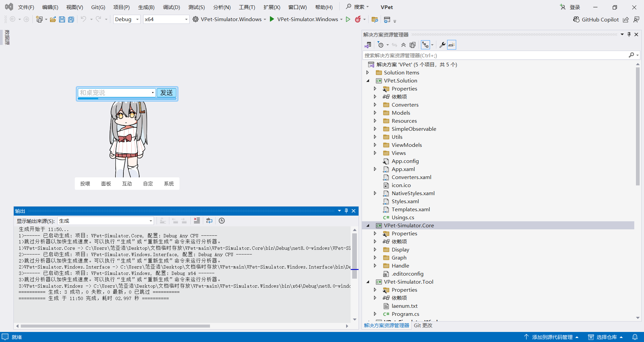The image size is (644, 342).
Task: Open the 工具(T) menu
Action: [x=247, y=7]
